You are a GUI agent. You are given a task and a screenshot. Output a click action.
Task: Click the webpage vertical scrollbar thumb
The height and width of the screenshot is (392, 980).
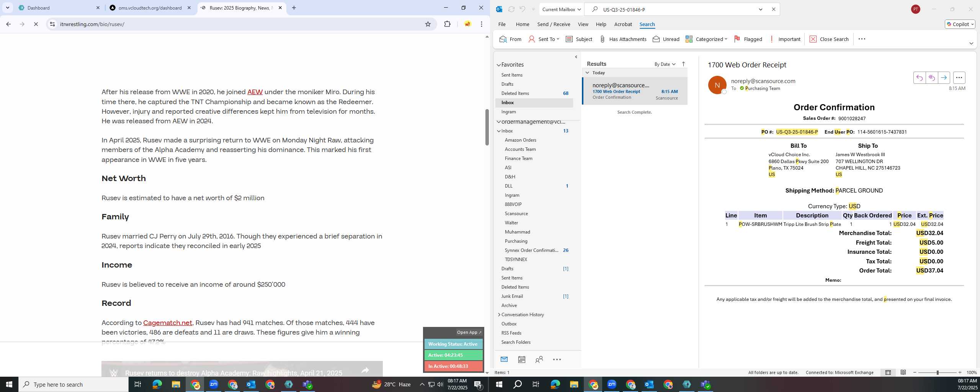click(487, 127)
